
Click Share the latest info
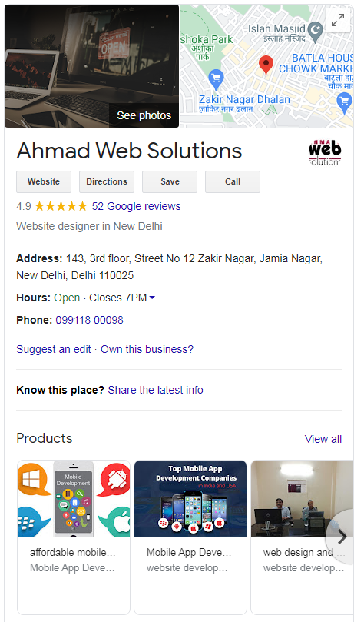pyautogui.click(x=156, y=390)
